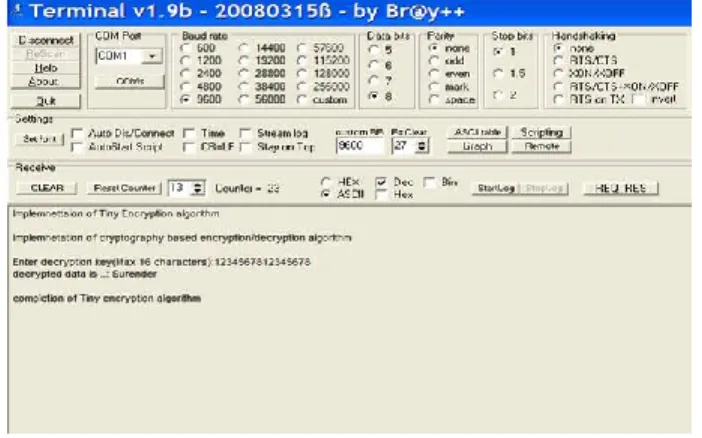Select 19200 baud rate
The image size is (702, 438).
click(244, 60)
